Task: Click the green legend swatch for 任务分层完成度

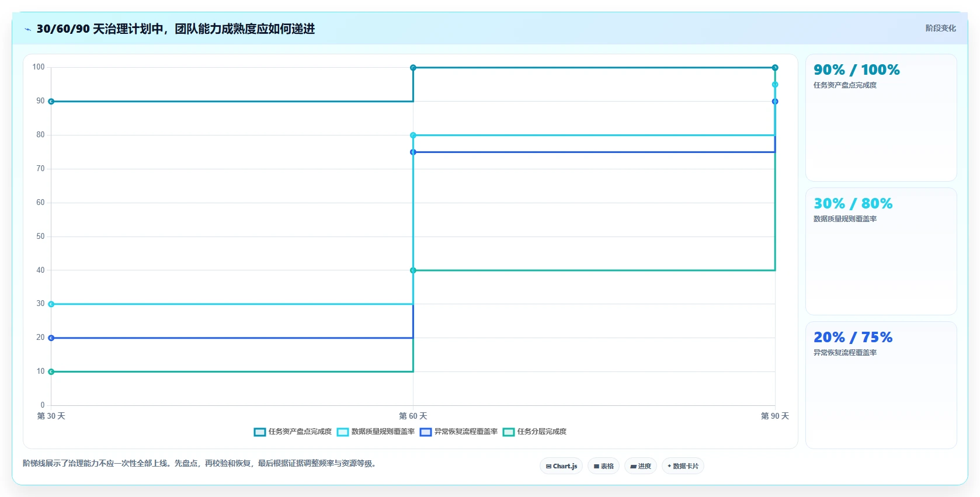Action: pos(509,432)
